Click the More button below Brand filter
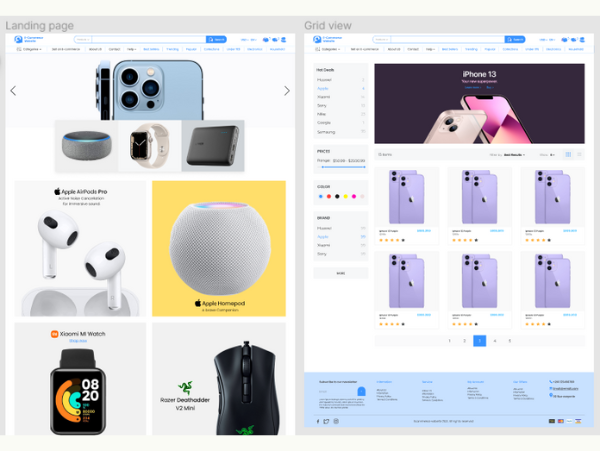The width and height of the screenshot is (600, 451). (341, 273)
